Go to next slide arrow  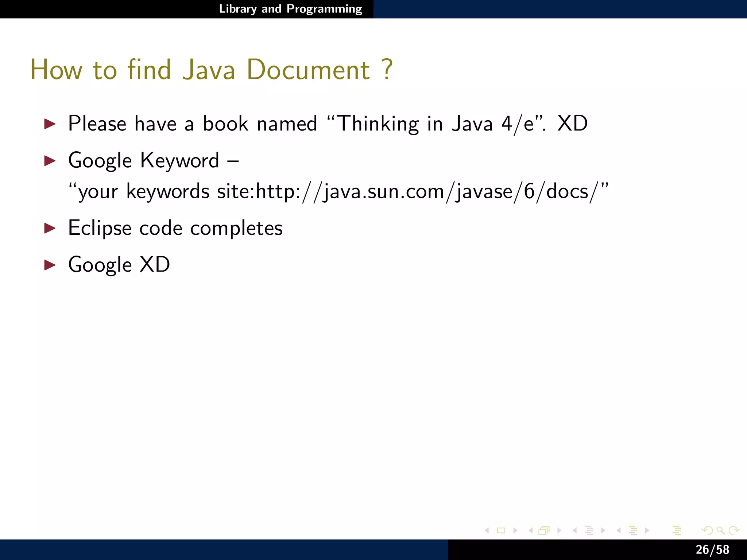pyautogui.click(x=515, y=530)
